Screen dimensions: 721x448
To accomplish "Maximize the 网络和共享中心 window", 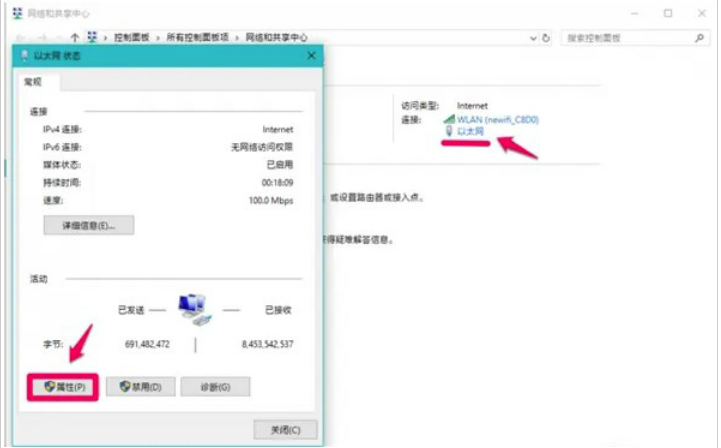I will tap(668, 13).
